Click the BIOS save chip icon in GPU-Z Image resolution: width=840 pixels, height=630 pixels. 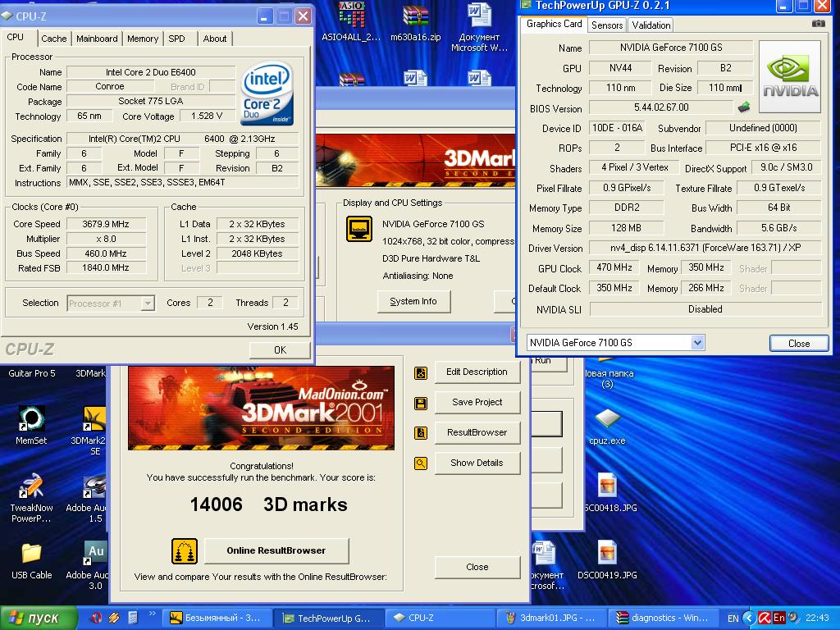tap(743, 107)
